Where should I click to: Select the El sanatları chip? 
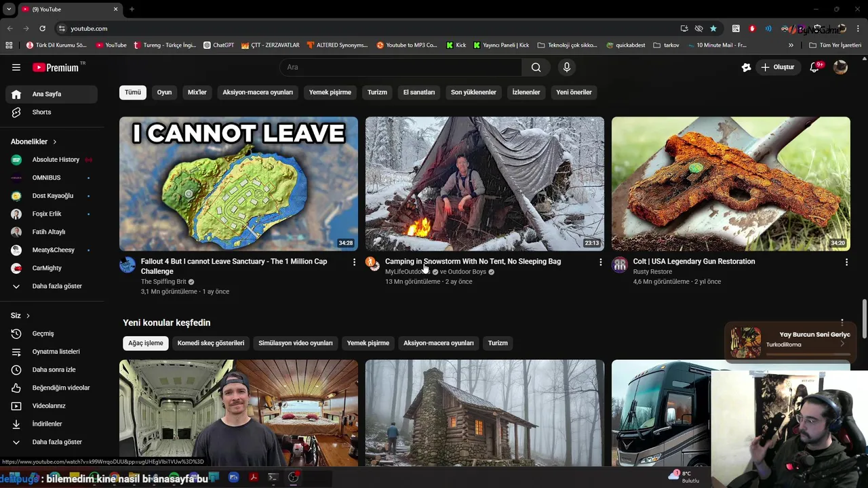[419, 92]
